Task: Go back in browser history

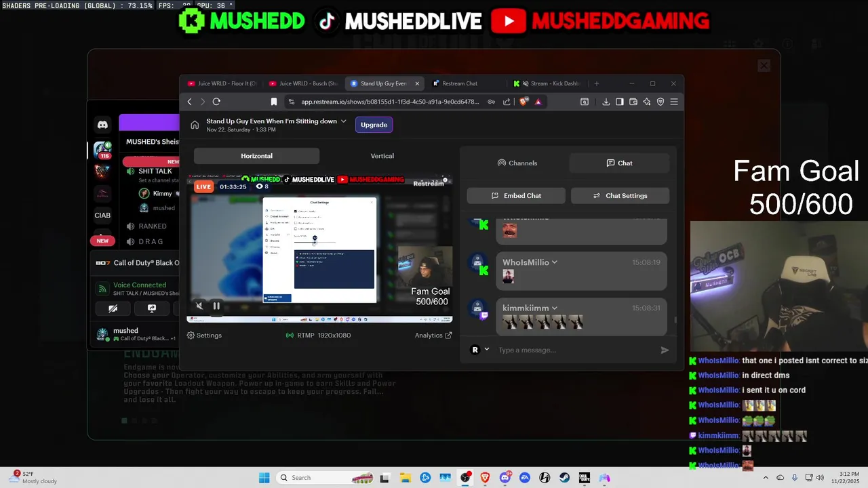Action: point(189,102)
